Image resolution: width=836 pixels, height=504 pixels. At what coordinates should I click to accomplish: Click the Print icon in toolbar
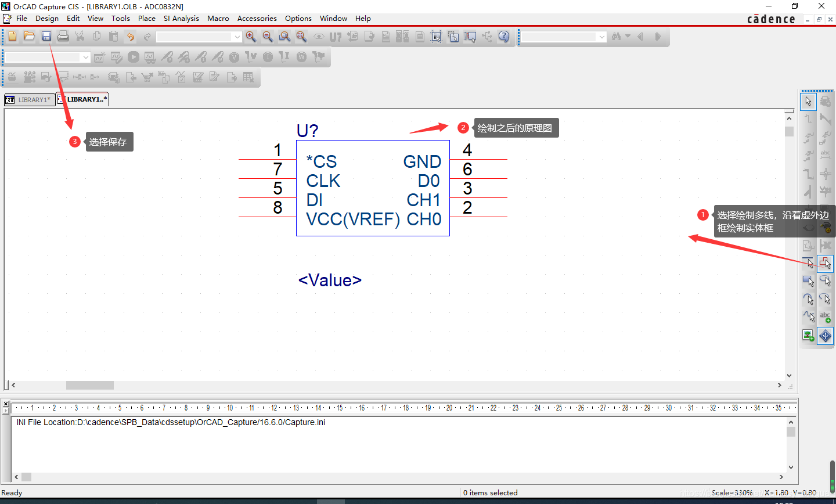[63, 37]
